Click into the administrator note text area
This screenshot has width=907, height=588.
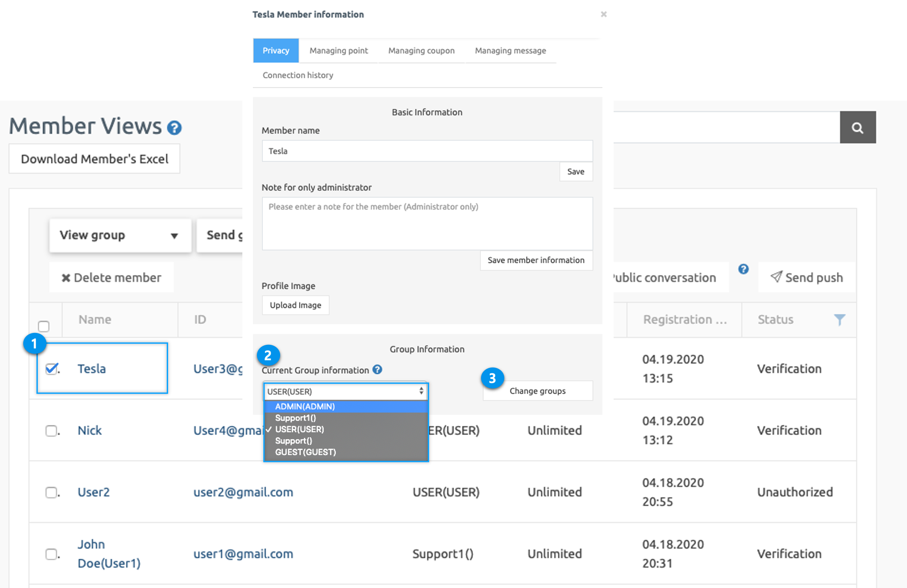(427, 224)
